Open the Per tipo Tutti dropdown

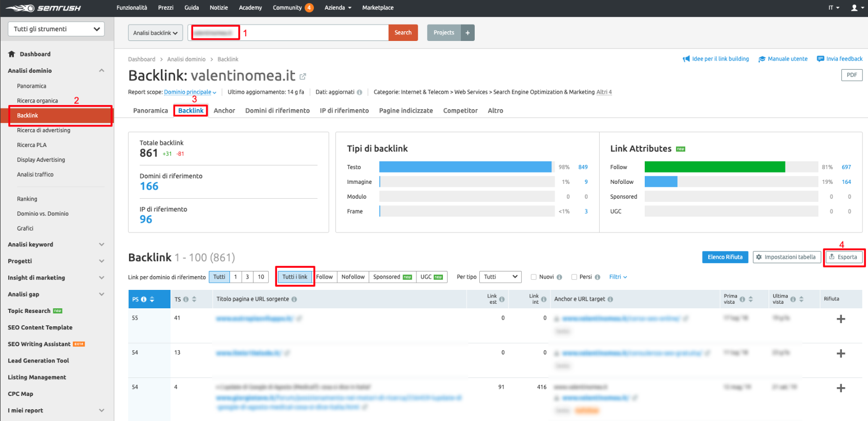pos(500,277)
